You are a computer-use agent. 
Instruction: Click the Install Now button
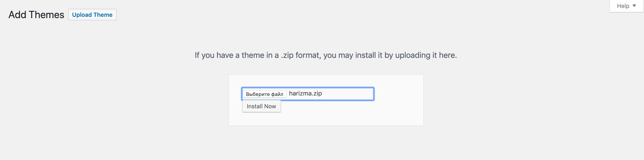click(261, 107)
